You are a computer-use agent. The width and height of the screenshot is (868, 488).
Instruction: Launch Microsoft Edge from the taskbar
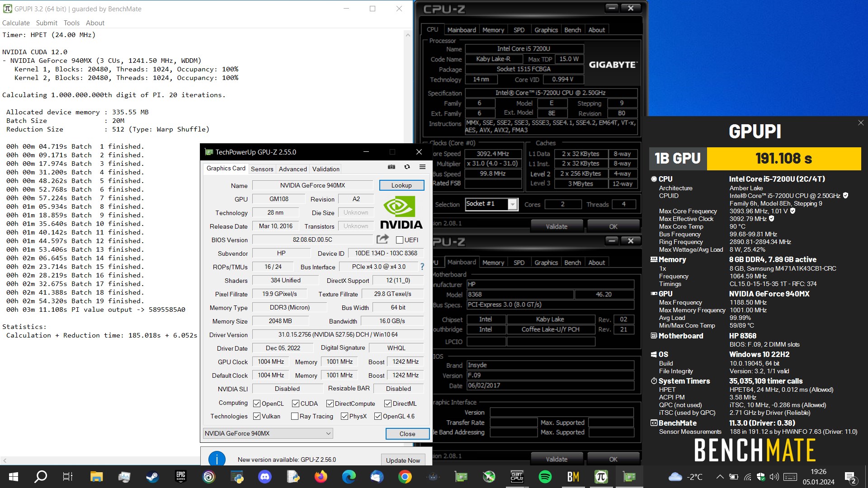[x=349, y=477]
